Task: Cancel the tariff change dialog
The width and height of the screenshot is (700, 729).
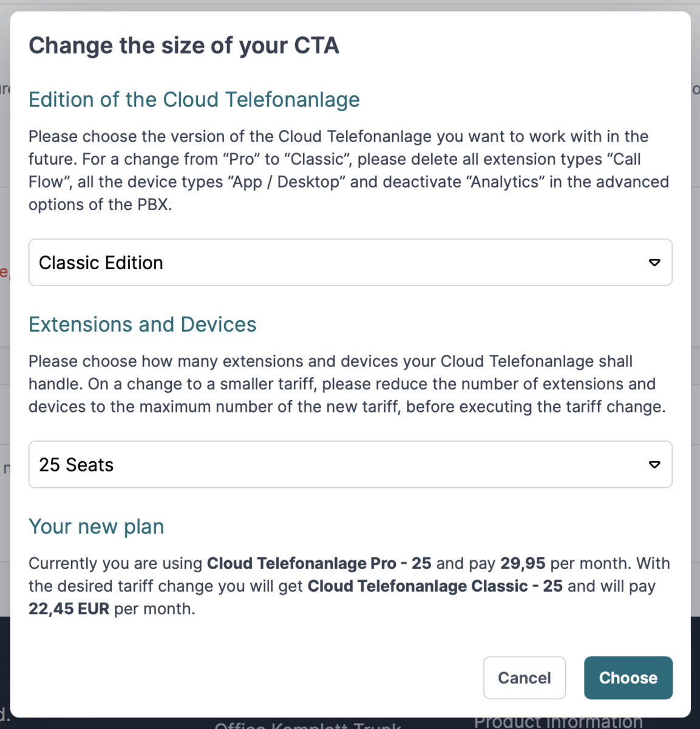Action: point(525,677)
